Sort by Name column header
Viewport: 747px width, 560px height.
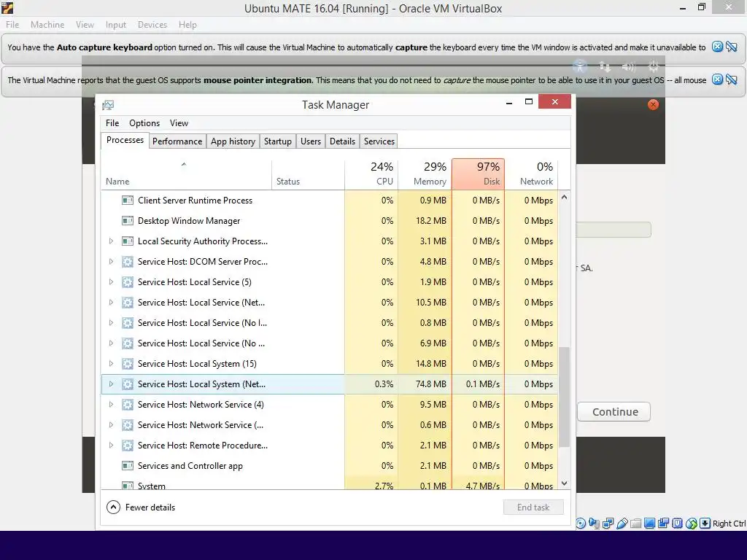click(186, 174)
